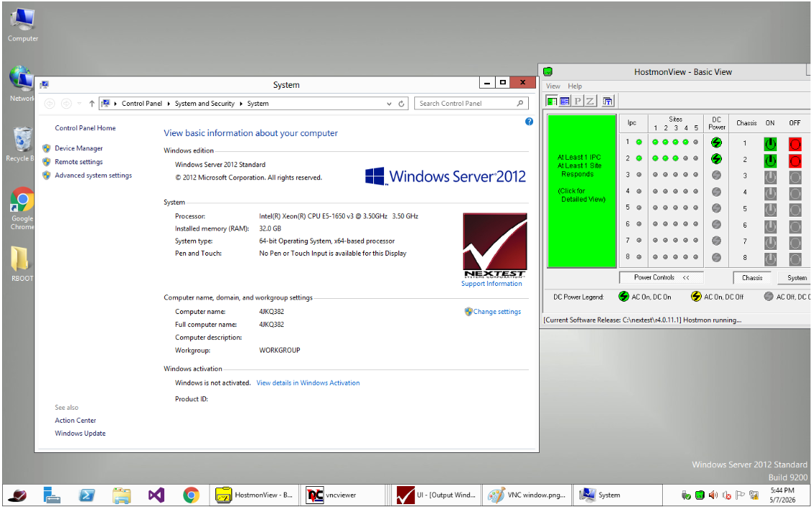Viewport: 812px width, 507px height.
Task: Click the ON button for chassis 8
Action: 770,259
